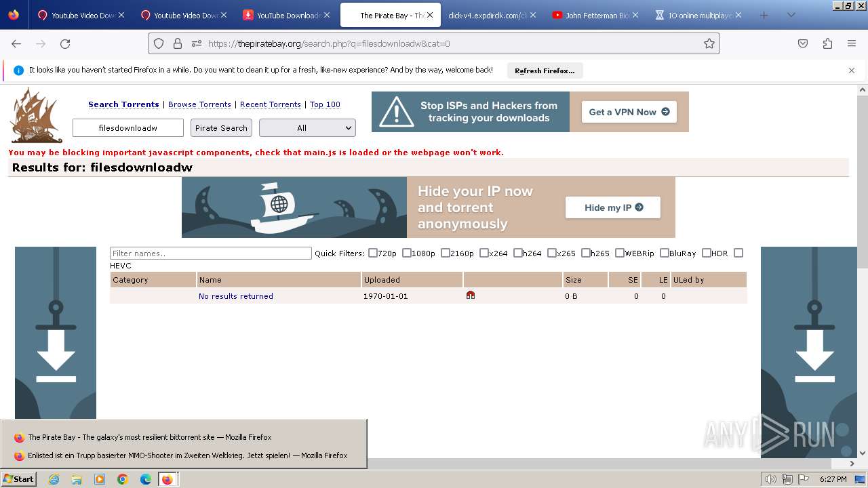This screenshot has width=868, height=488.
Task: Sort results by Uploaded column header
Action: pos(382,279)
